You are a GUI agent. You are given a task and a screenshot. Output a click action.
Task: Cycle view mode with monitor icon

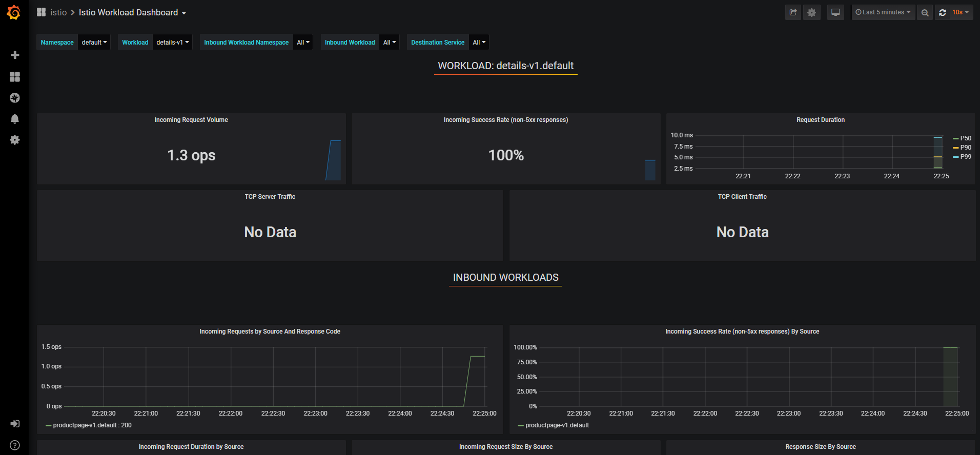pyautogui.click(x=835, y=12)
